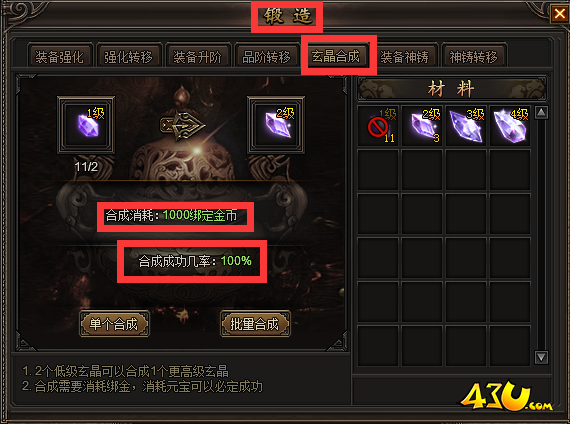Pick the 3级 crystal in materials grid

[x=466, y=126]
